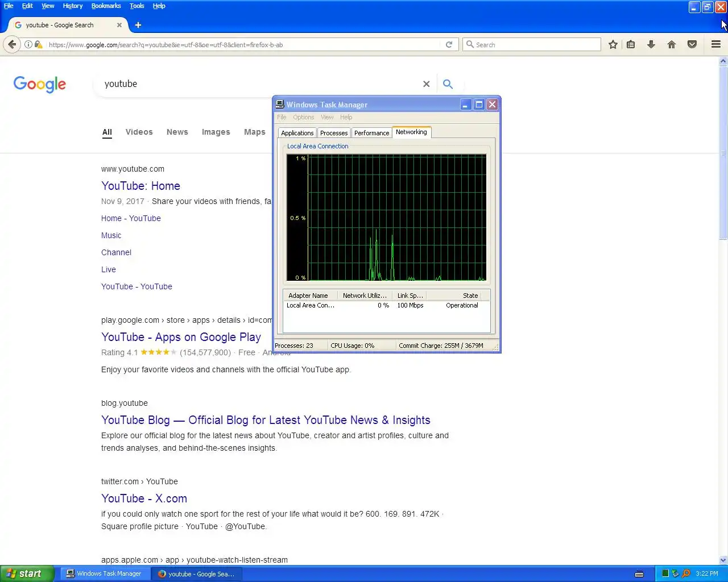Click the Firefox URL address field
The image size is (728, 582).
pyautogui.click(x=243, y=44)
